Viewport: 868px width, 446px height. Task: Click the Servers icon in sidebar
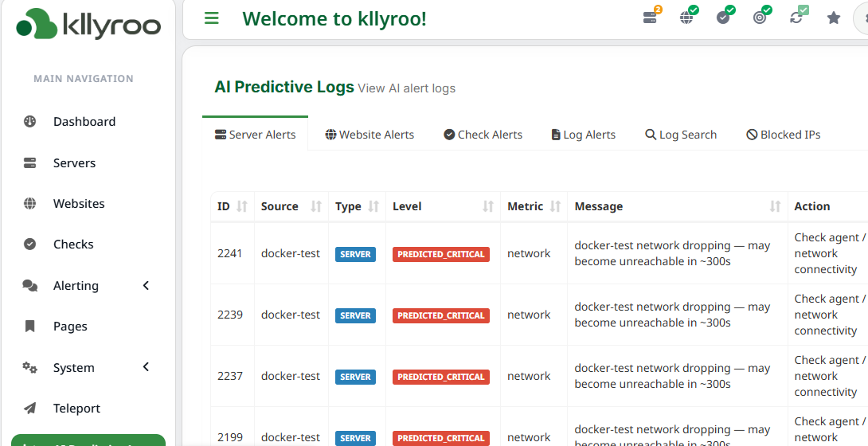coord(30,162)
